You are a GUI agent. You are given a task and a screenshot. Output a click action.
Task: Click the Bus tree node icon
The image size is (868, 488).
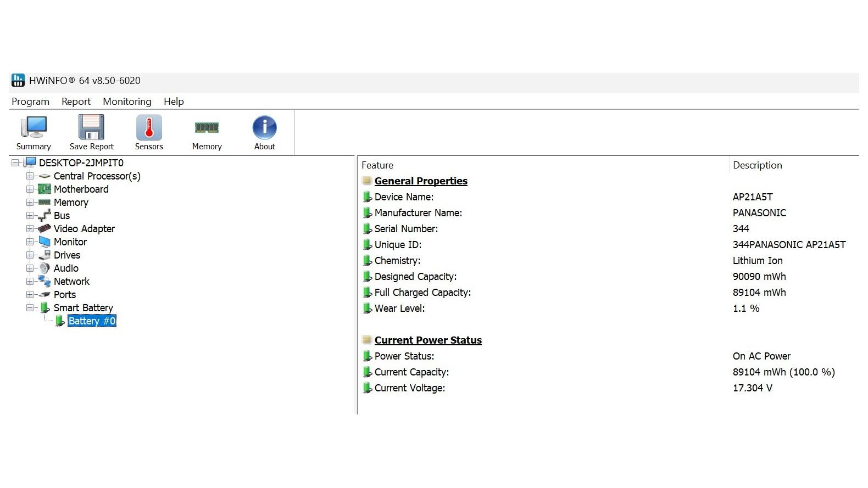[x=44, y=216]
